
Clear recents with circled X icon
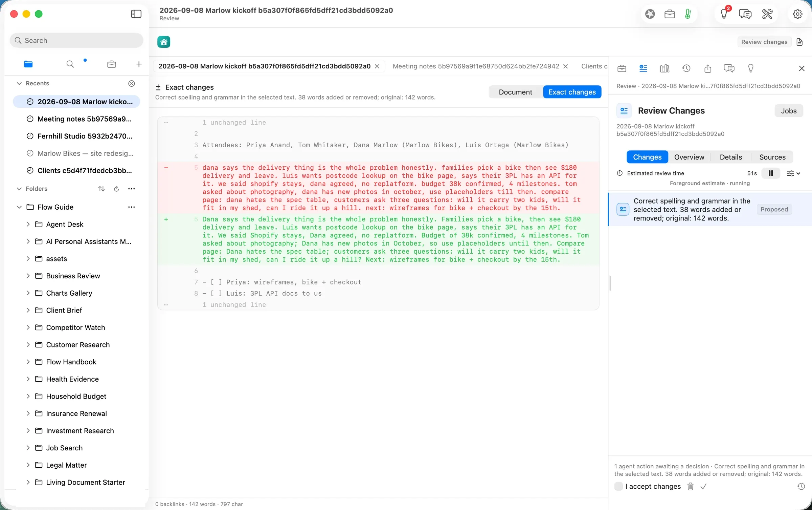[132, 83]
